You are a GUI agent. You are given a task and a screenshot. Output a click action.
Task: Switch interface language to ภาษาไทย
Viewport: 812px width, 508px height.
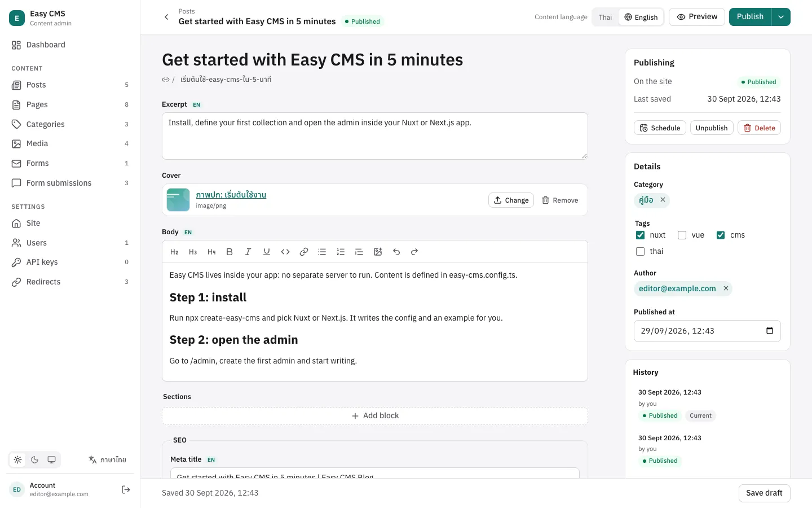click(107, 459)
